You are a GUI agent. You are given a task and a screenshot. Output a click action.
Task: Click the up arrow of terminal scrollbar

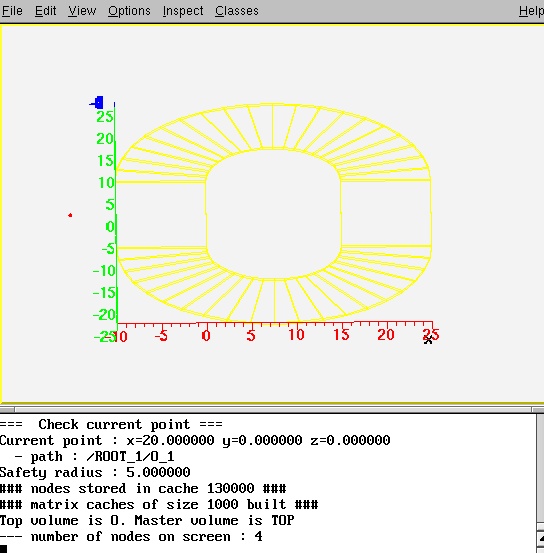pos(540,539)
